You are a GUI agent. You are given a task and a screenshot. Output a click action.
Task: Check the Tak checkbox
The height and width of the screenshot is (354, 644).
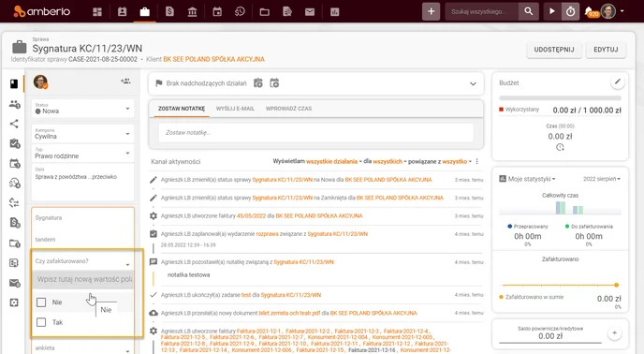tap(41, 322)
